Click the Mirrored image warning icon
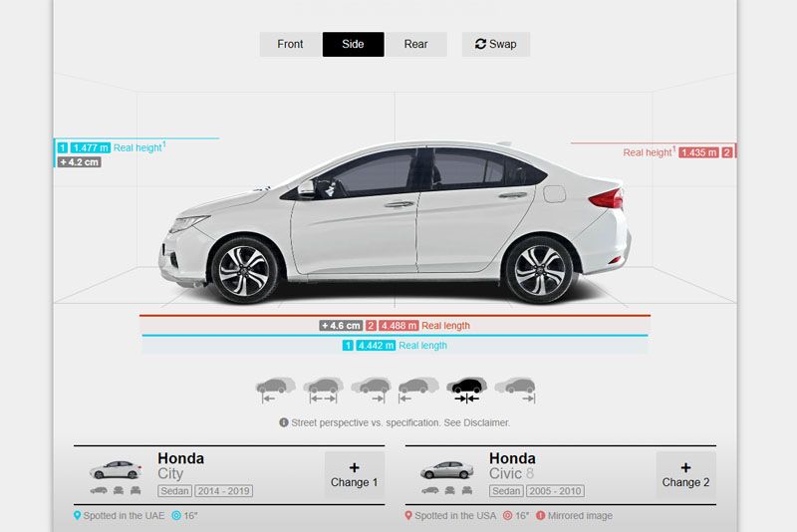The height and width of the screenshot is (532, 797). coord(539,516)
